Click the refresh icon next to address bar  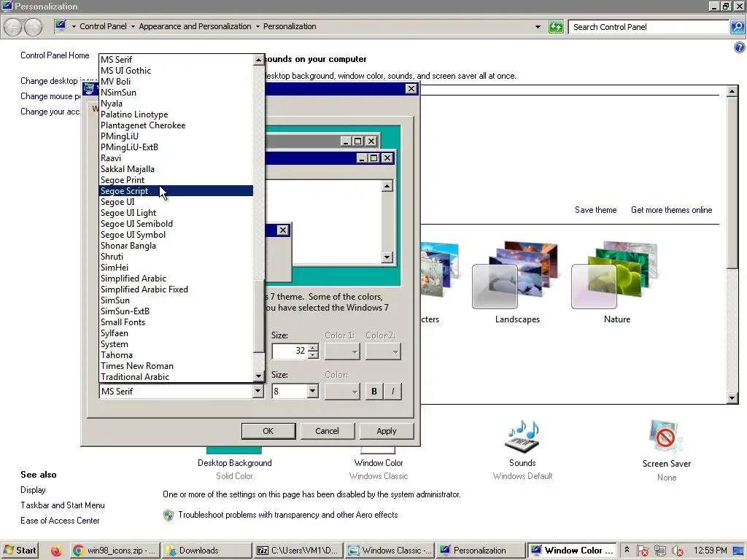click(555, 27)
